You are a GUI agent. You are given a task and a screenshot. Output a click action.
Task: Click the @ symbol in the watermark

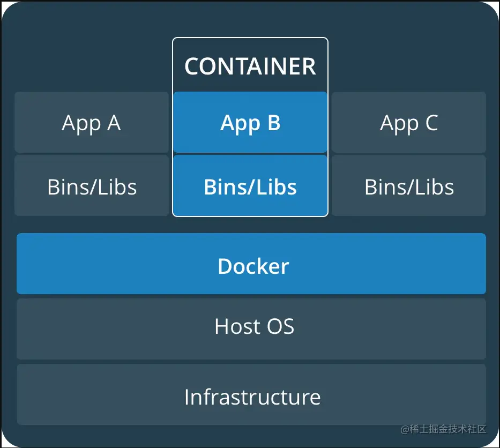[405, 429]
